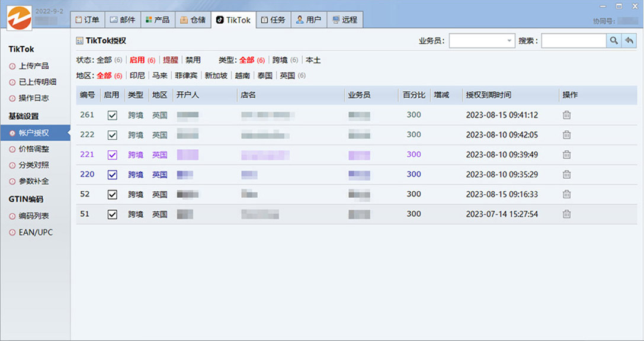644x341 pixels.
Task: View 操作日志 in the sidebar
Action: (x=34, y=98)
